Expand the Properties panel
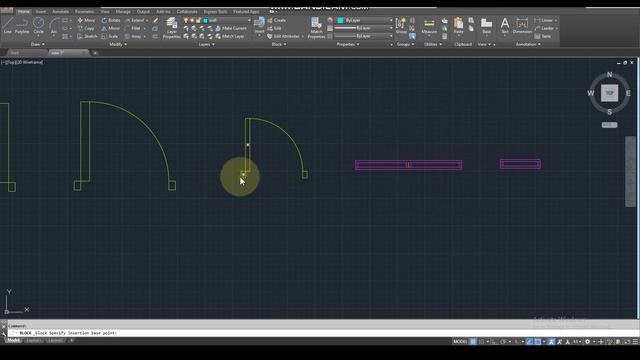The width and height of the screenshot is (640, 360). tap(348, 44)
